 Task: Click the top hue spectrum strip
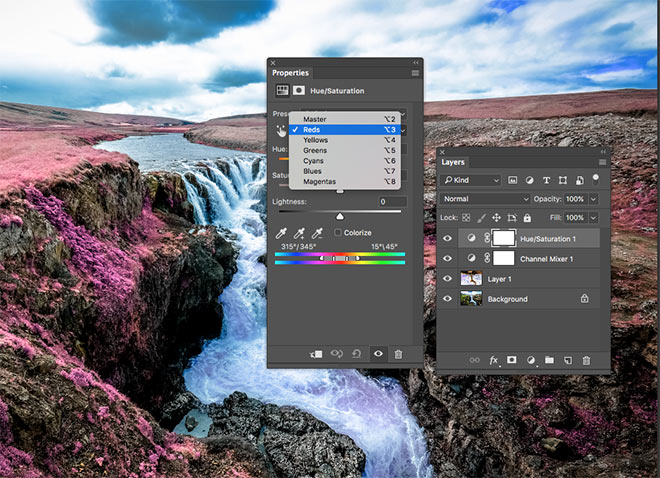(x=340, y=254)
